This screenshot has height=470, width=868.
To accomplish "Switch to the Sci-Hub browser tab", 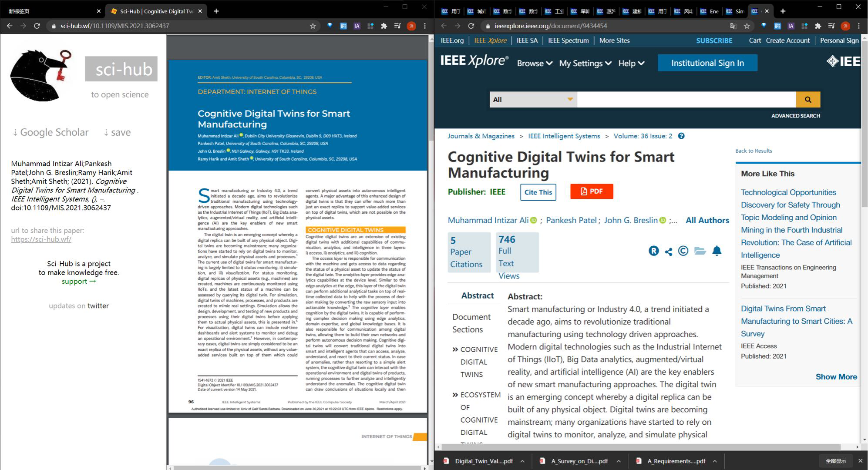I will [x=152, y=11].
